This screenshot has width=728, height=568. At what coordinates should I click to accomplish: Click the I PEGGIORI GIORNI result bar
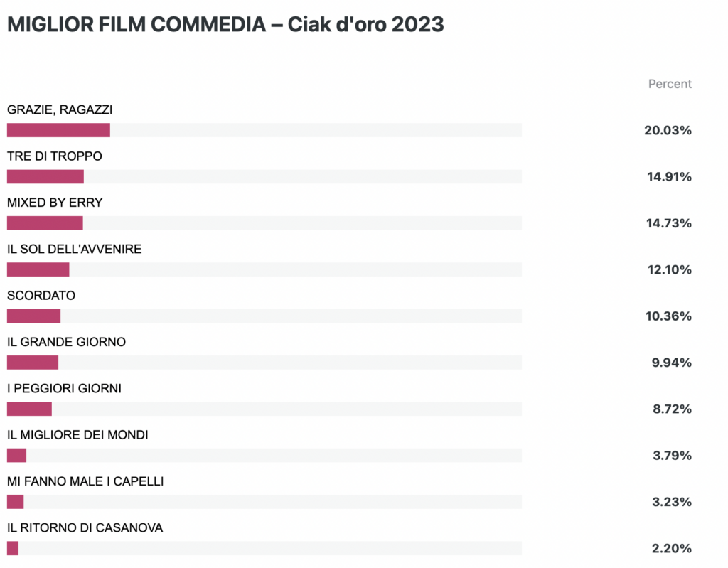click(x=264, y=409)
